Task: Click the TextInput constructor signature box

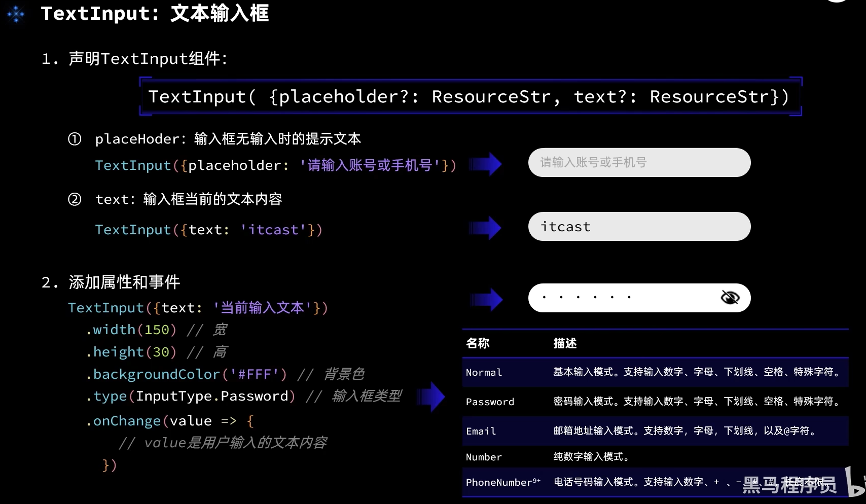Action: (x=470, y=96)
